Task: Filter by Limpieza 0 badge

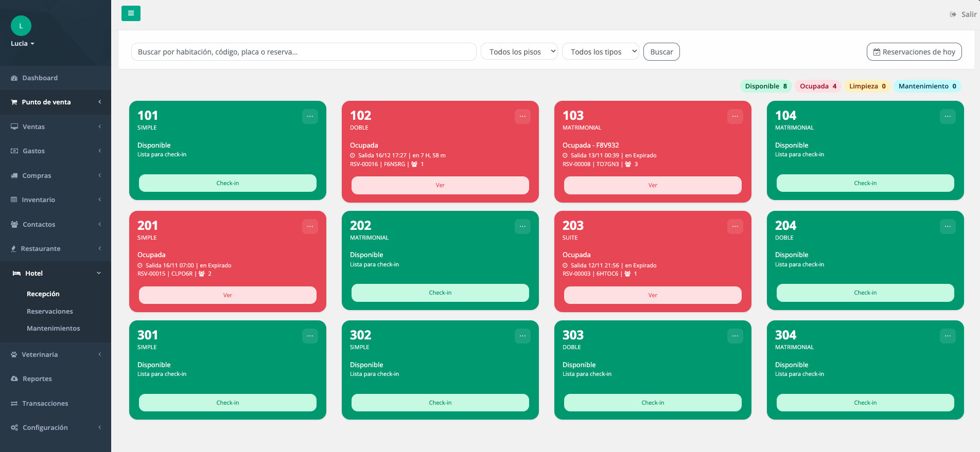Action: click(867, 86)
